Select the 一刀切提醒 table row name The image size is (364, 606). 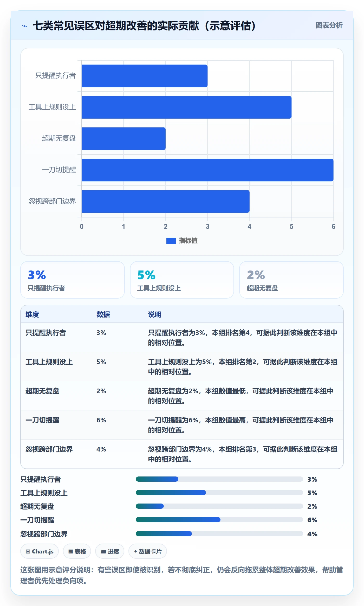pos(42,420)
